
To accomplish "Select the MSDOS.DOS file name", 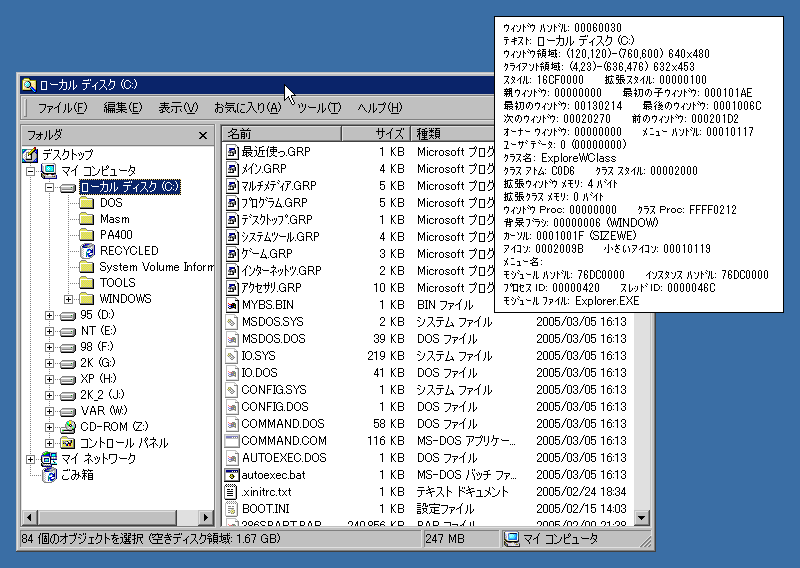I will click(x=274, y=339).
